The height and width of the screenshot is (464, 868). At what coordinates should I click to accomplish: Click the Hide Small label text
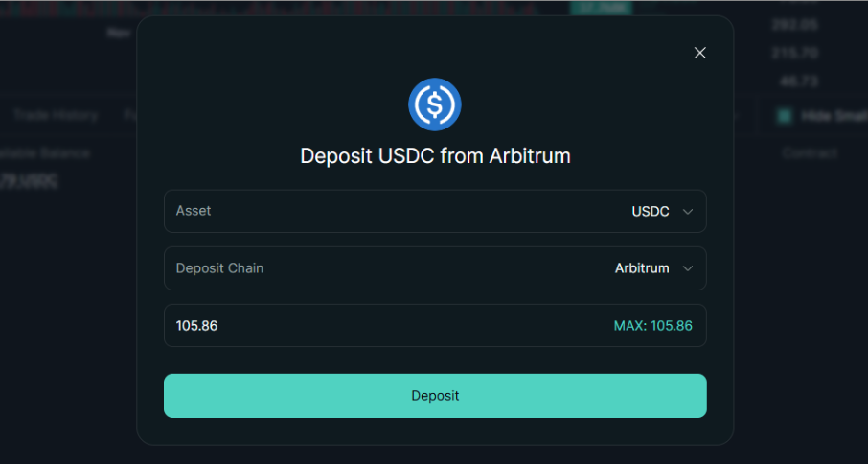[832, 116]
